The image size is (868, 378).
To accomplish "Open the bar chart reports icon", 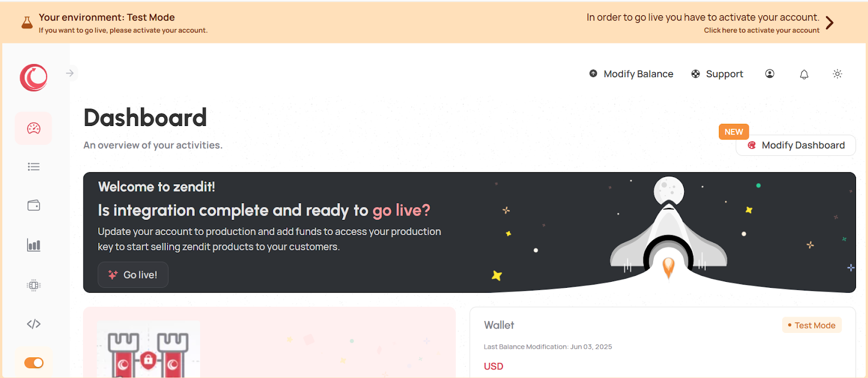I will tap(34, 245).
